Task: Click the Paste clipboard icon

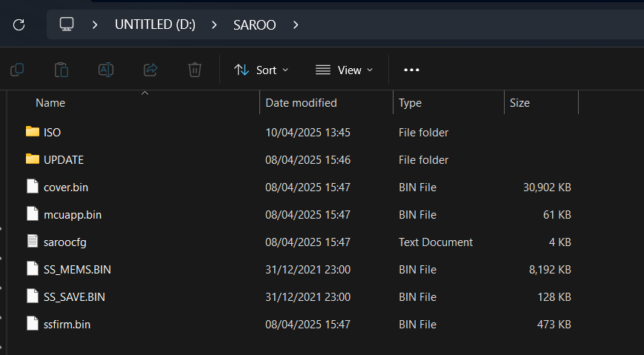Action: click(x=62, y=70)
